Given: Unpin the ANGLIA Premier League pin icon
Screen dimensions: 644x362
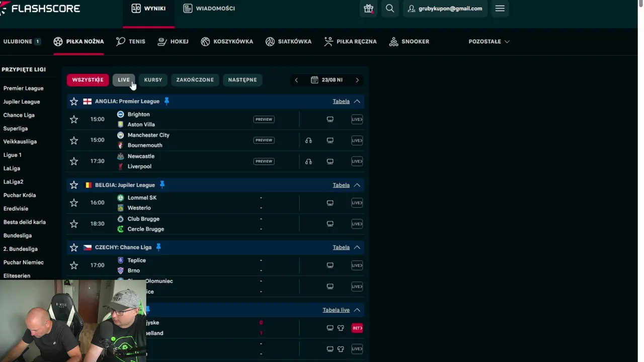Looking at the screenshot, I should (x=167, y=101).
